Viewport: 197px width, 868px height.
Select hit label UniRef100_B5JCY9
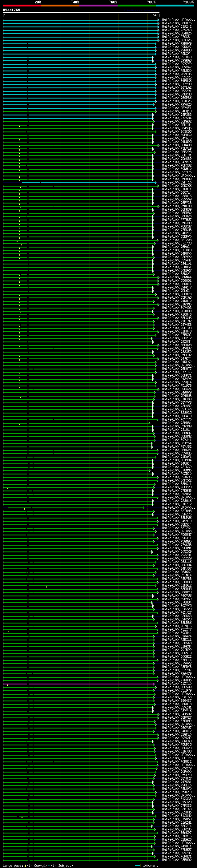click(177, 792)
